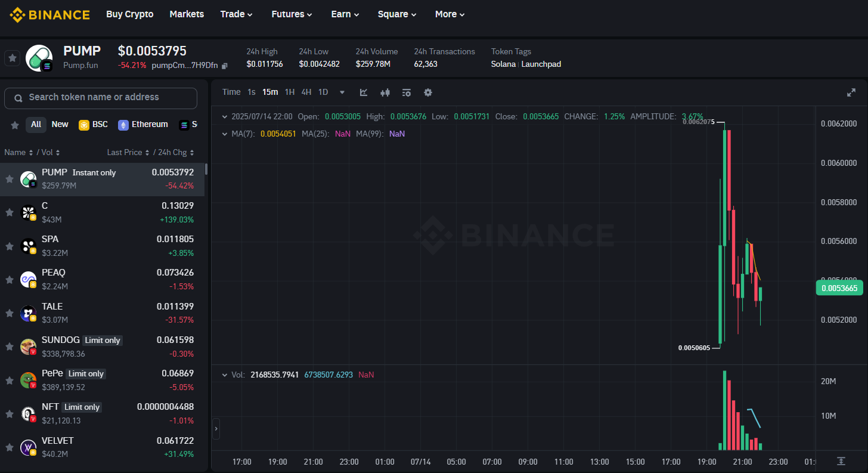Sort token list by 24h Chg

click(x=176, y=153)
